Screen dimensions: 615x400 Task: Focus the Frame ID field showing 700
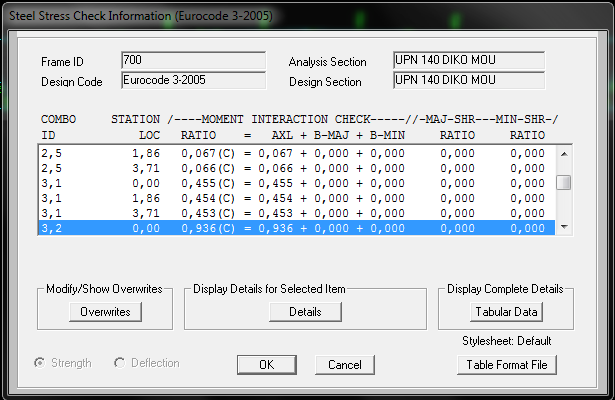tap(194, 60)
